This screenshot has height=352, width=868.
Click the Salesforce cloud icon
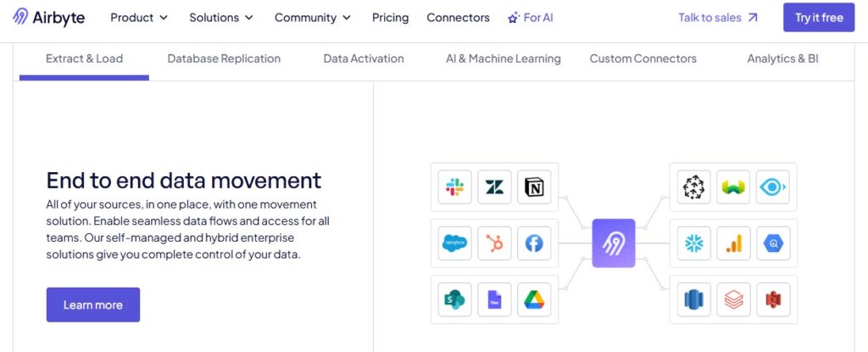[x=455, y=243]
